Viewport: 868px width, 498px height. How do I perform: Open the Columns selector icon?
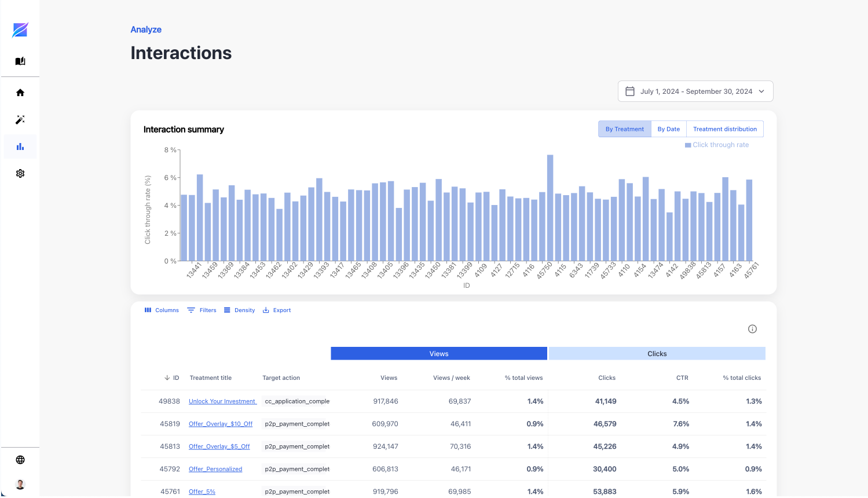coord(148,310)
